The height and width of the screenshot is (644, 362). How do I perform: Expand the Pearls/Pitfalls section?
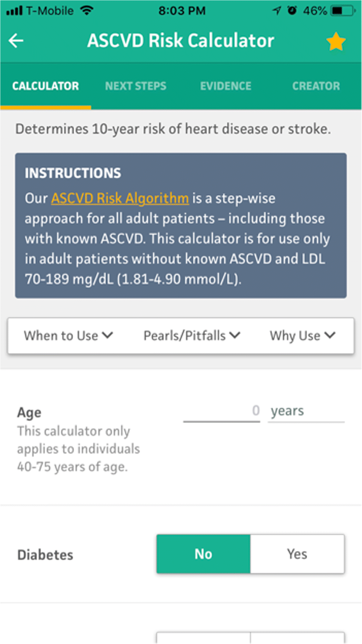[192, 336]
